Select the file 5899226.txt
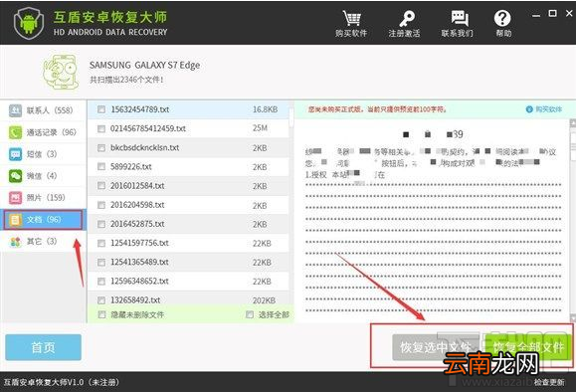 pos(131,167)
